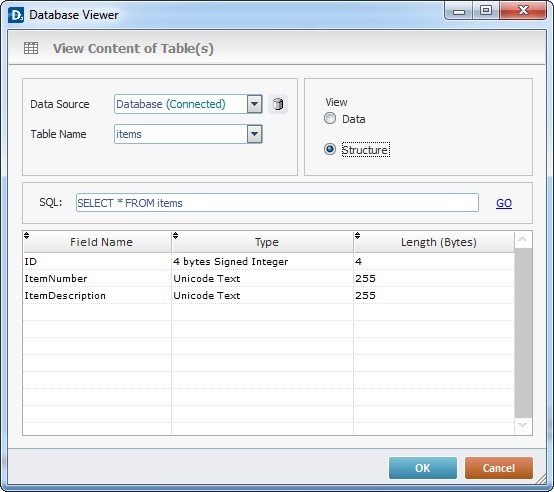This screenshot has height=492, width=554.
Task: Select the Data view radio button
Action: (330, 119)
